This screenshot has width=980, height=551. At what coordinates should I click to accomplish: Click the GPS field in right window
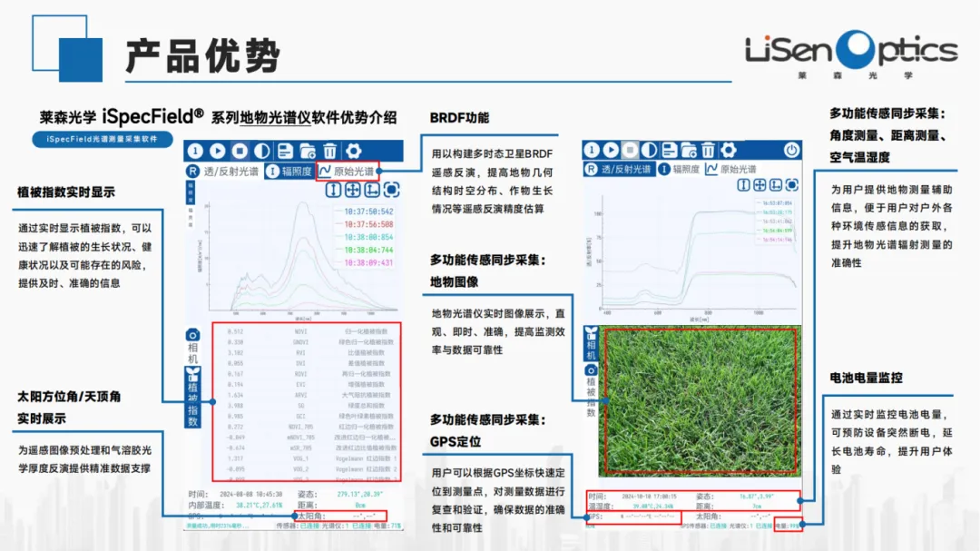pos(633,517)
